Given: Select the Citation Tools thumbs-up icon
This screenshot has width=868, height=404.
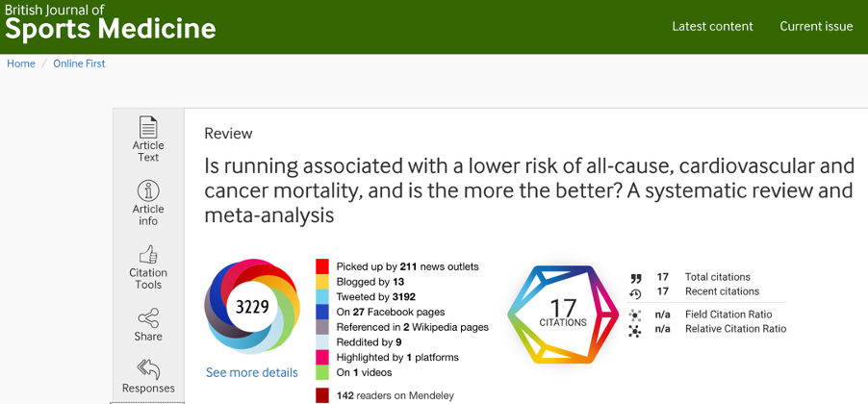Looking at the screenshot, I should click(x=148, y=255).
